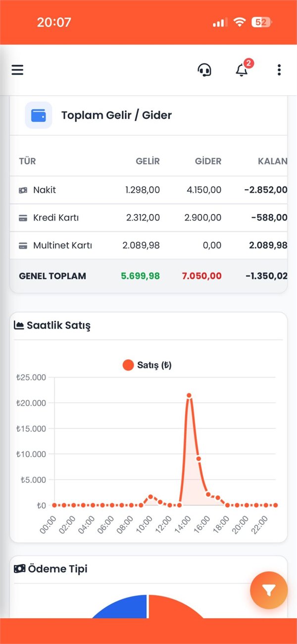Click the GELİR column header
The height and width of the screenshot is (644, 297).
[148, 161]
